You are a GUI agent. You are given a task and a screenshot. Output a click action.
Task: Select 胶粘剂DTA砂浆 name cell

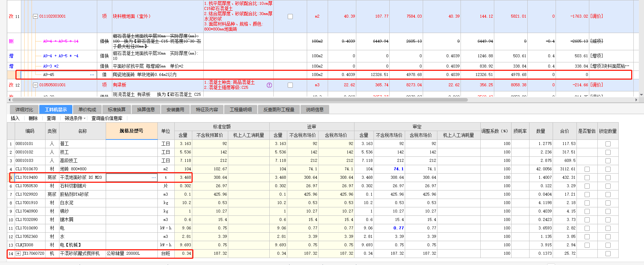[83, 195]
